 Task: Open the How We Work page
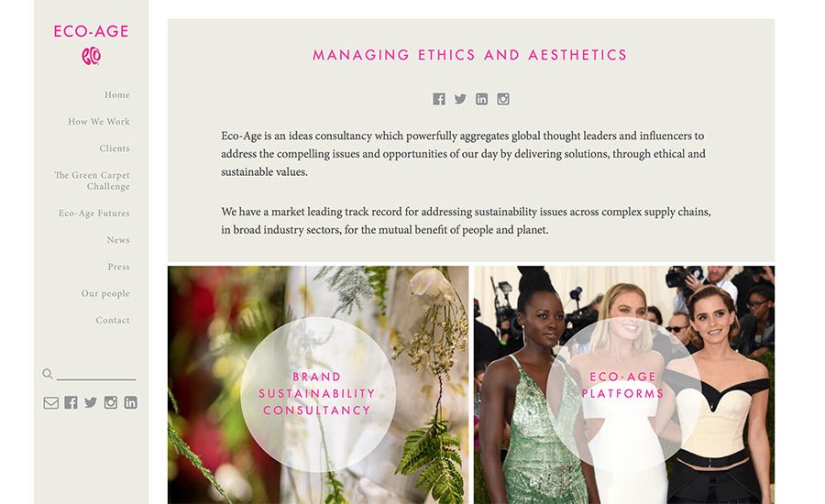(99, 122)
